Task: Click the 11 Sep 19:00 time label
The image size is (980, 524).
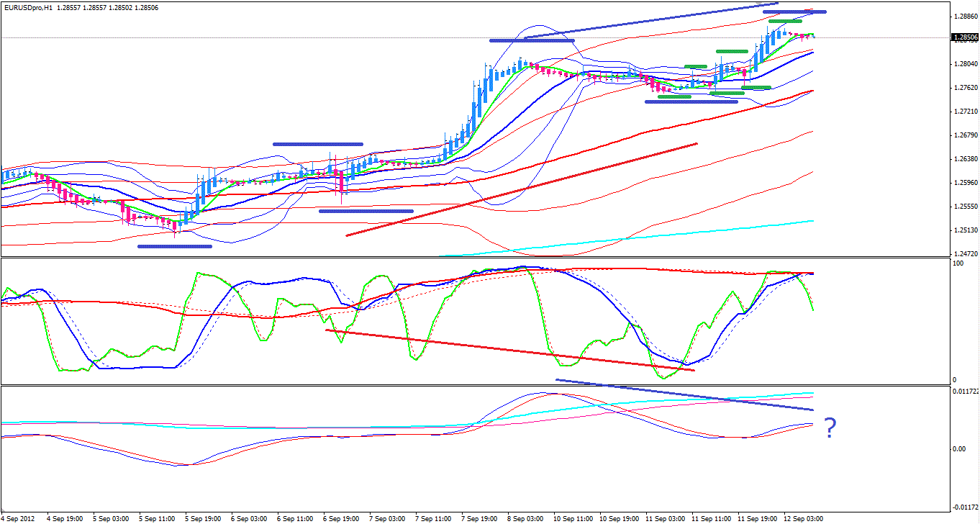Action: click(x=758, y=518)
